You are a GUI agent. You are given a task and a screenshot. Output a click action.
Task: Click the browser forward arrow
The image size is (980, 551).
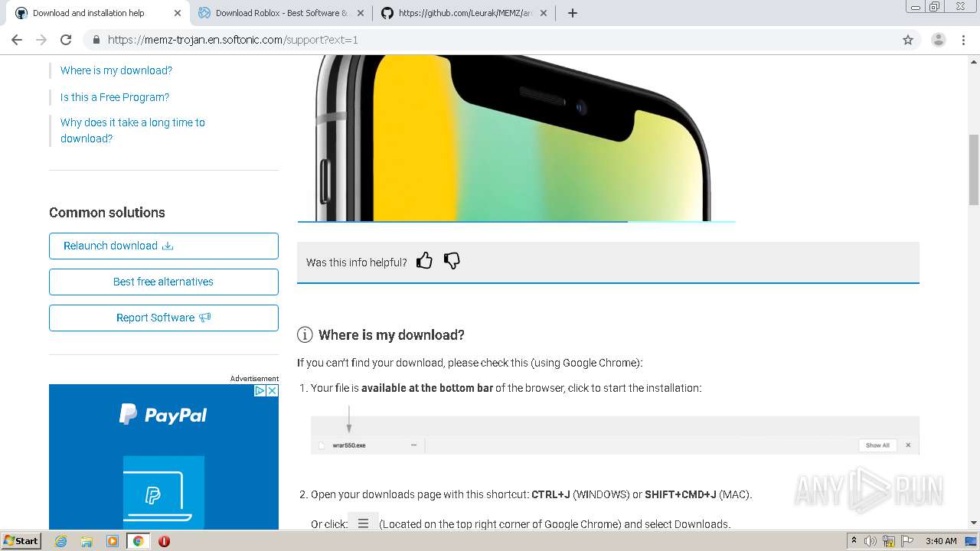[41, 40]
